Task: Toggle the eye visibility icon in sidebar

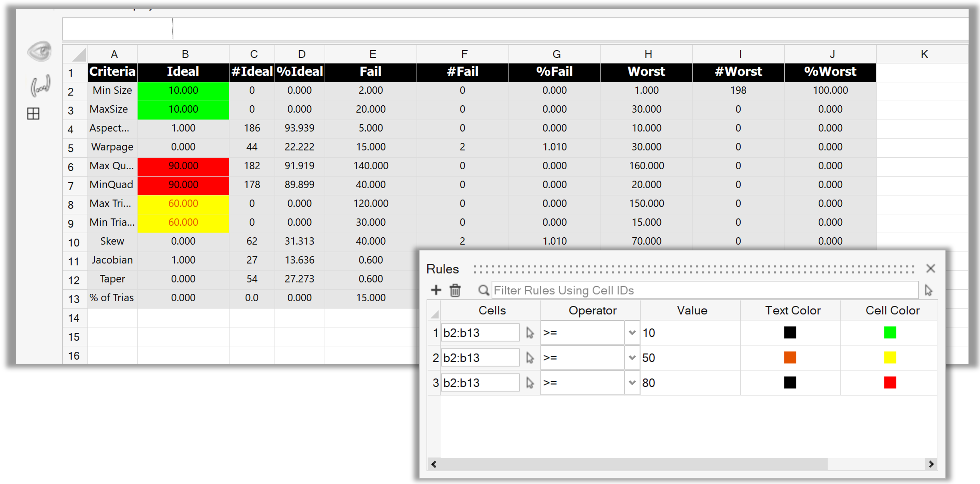Action: (39, 51)
